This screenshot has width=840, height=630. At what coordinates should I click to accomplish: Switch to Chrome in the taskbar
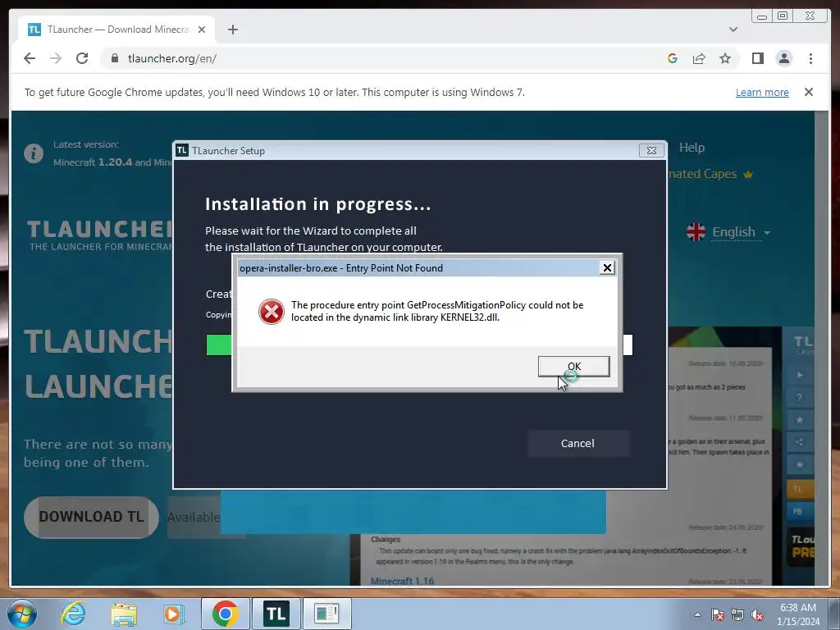point(225,614)
